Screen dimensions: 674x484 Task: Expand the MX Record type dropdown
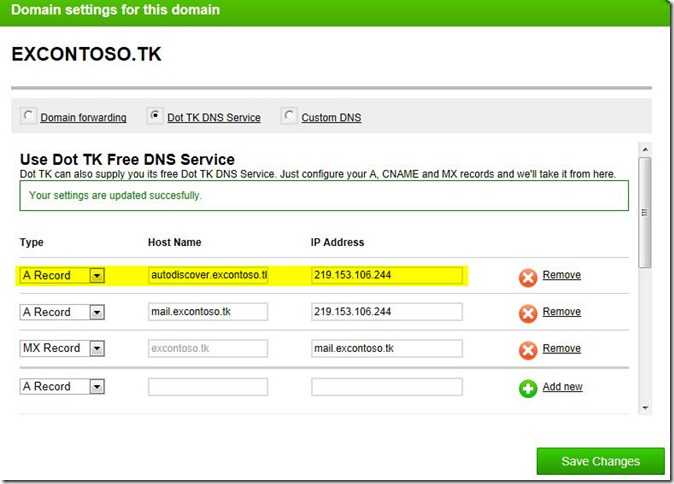(97, 349)
